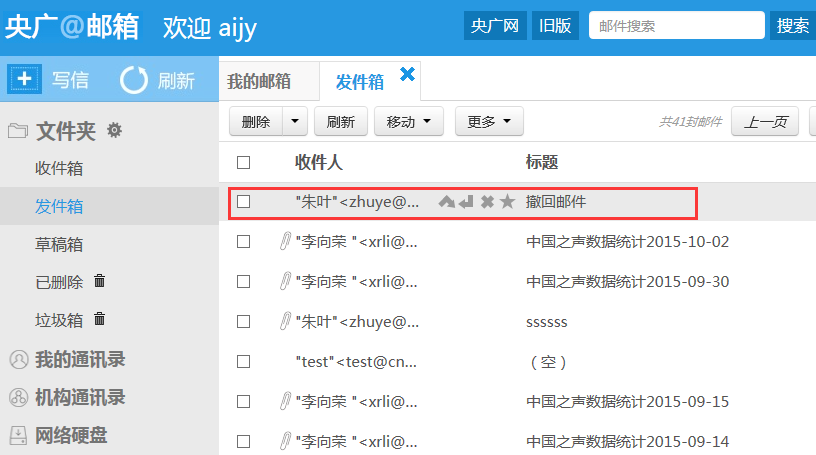The image size is (816, 455).
Task: Click the 央广@邮箱 logo
Action: click(72, 26)
